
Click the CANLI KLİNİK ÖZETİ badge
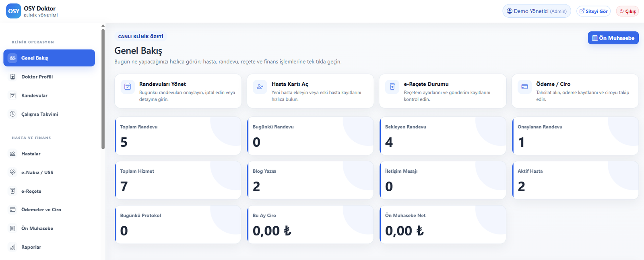[141, 37]
